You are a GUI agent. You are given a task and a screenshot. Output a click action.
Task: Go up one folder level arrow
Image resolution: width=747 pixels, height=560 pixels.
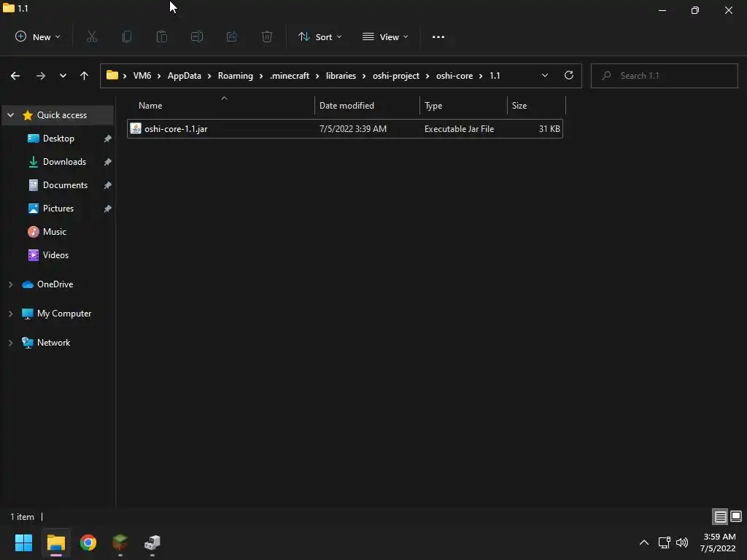[85, 76]
